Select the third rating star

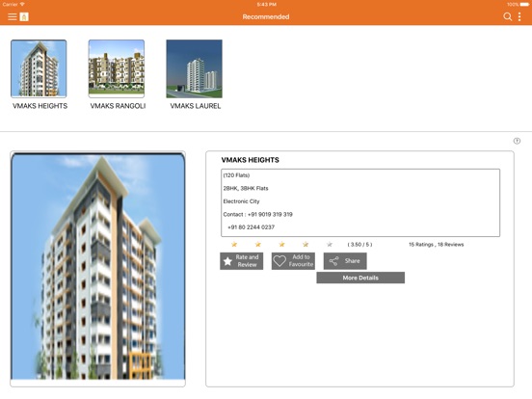(x=281, y=244)
